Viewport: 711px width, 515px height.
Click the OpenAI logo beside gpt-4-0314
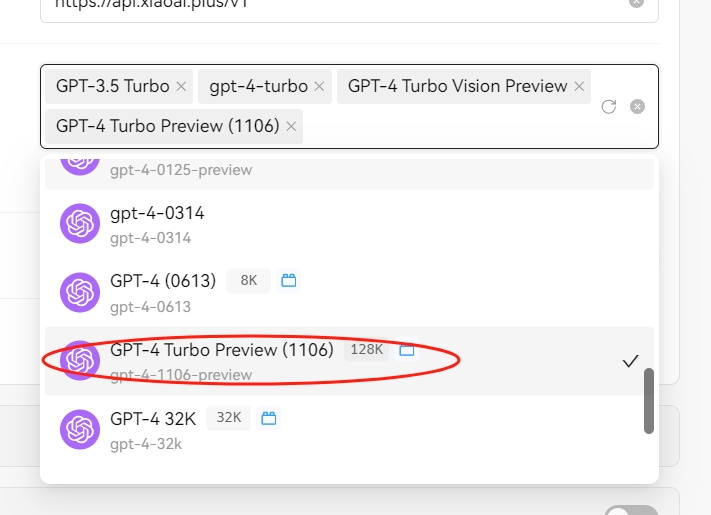click(80, 223)
